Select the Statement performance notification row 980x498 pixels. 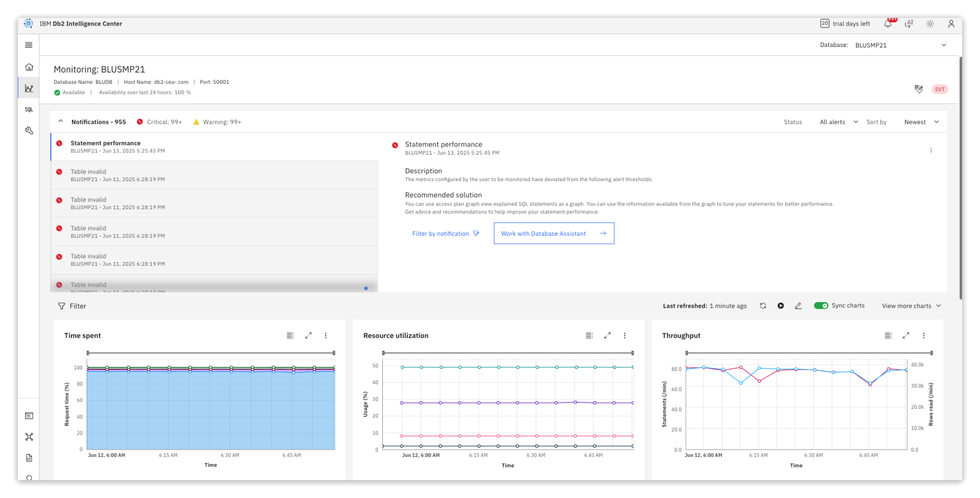[214, 147]
